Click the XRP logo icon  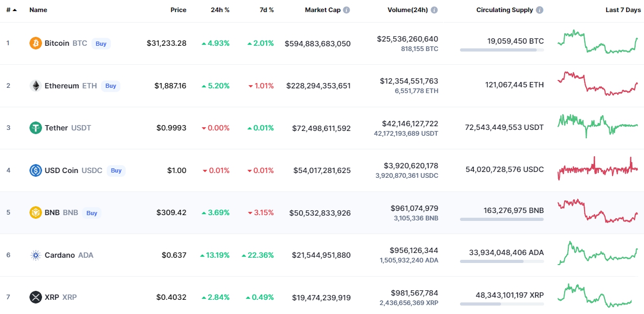coord(35,297)
